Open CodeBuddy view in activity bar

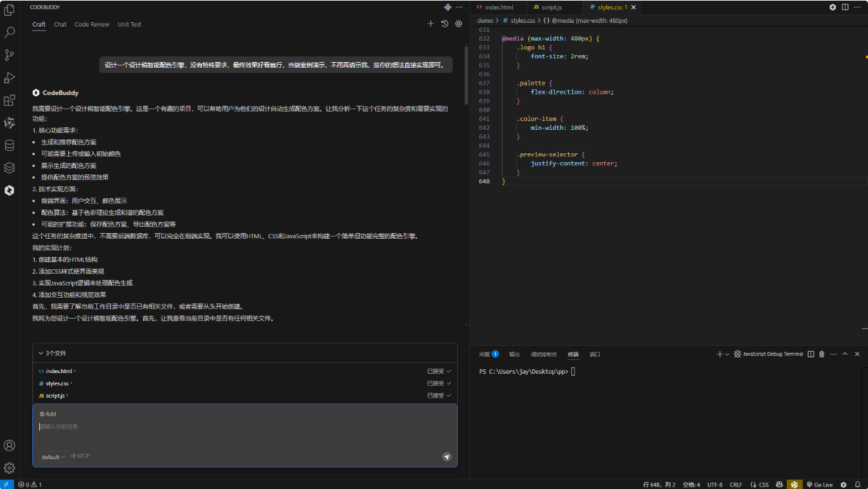pos(10,190)
